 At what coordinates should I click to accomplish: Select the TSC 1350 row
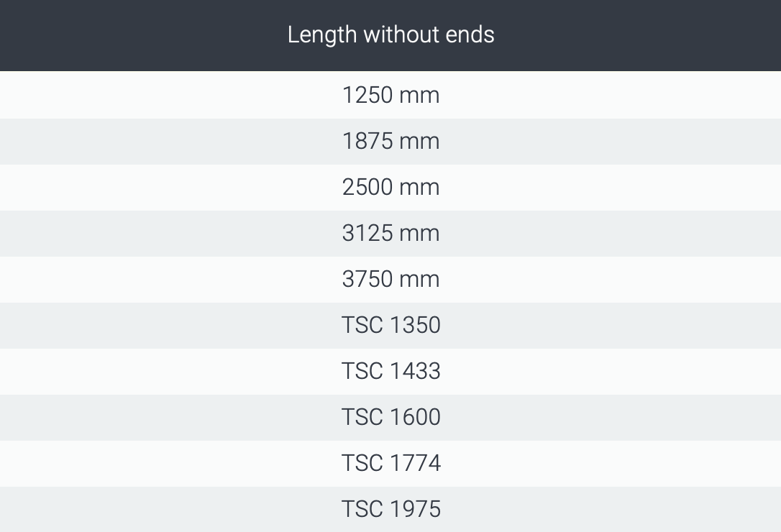[x=390, y=325]
